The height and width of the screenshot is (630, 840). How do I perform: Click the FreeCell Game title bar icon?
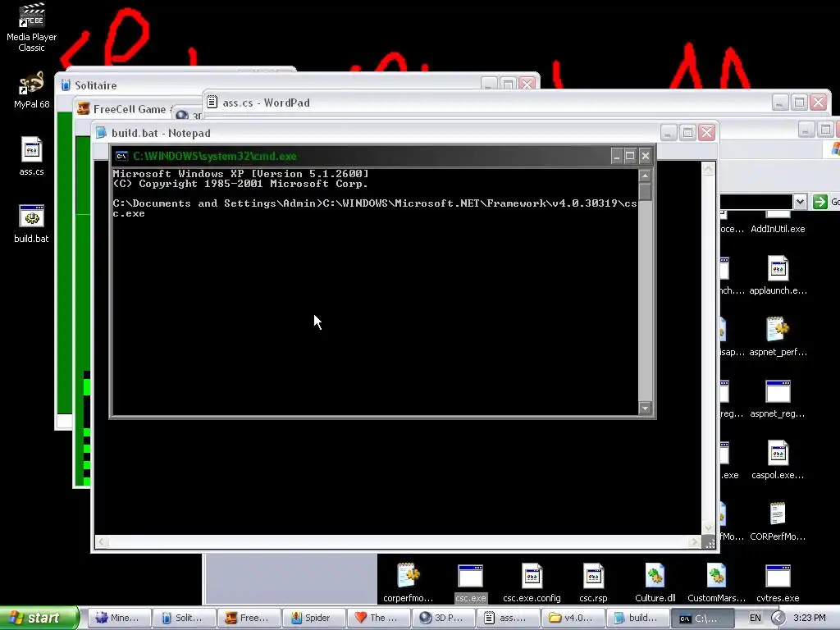83,109
